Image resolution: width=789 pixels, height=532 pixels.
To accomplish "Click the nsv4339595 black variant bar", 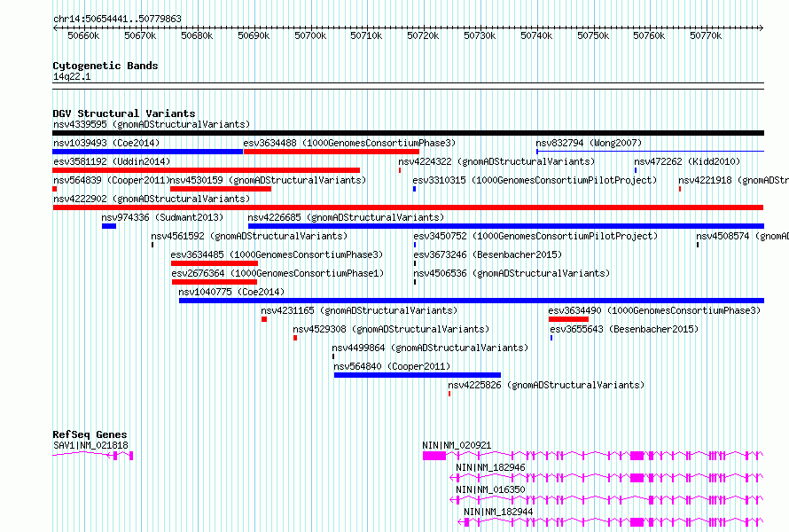I will (x=408, y=133).
